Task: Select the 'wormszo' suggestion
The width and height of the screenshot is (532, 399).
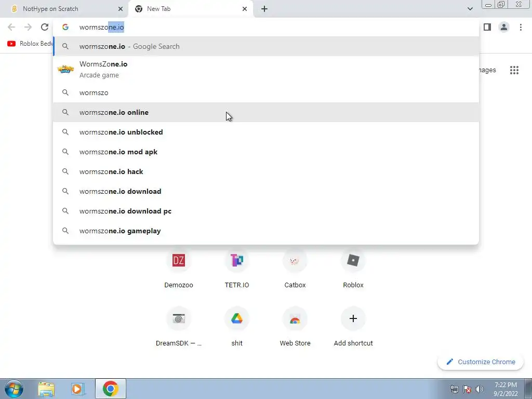Action: (266, 92)
